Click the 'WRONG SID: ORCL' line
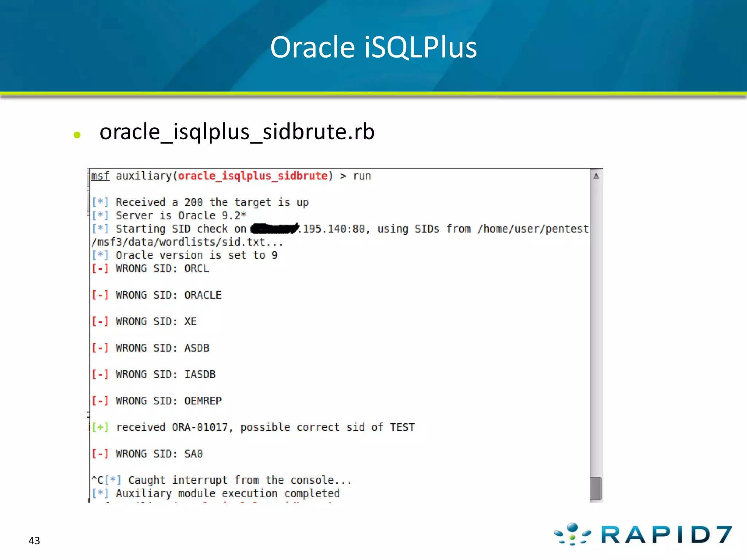The width and height of the screenshot is (747, 560). 151,269
